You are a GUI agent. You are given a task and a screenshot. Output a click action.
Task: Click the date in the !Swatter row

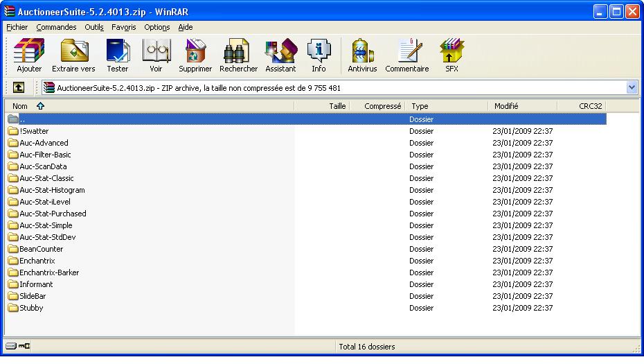coord(522,131)
